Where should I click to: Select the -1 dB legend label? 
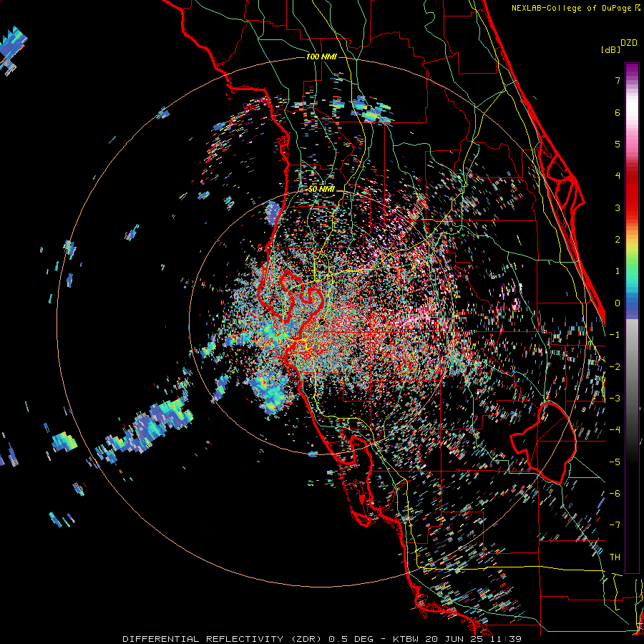(615, 334)
